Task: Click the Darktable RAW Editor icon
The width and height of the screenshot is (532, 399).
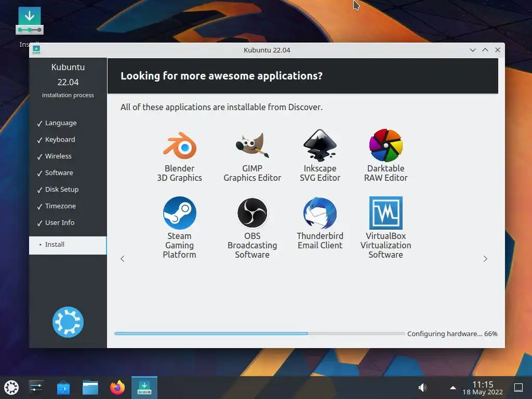Action: [386, 145]
